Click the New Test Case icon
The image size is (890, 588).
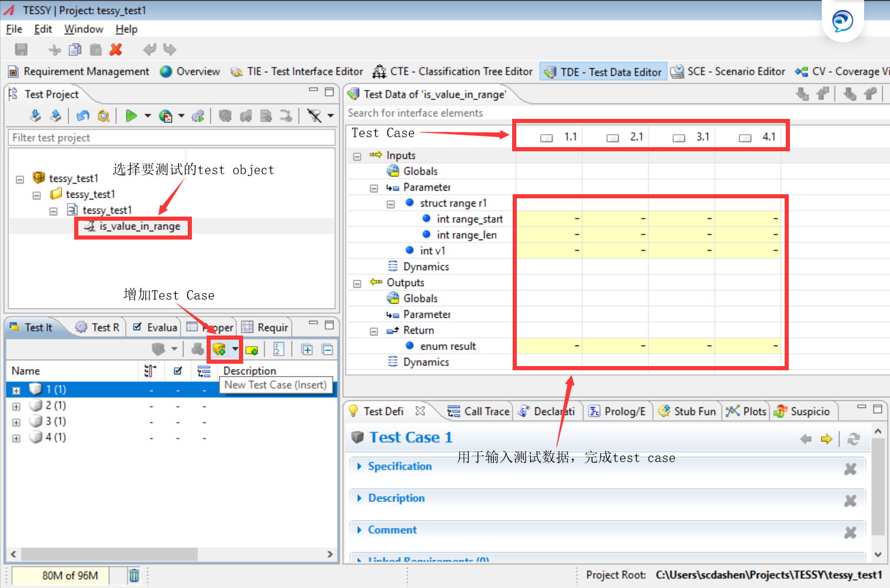(219, 349)
